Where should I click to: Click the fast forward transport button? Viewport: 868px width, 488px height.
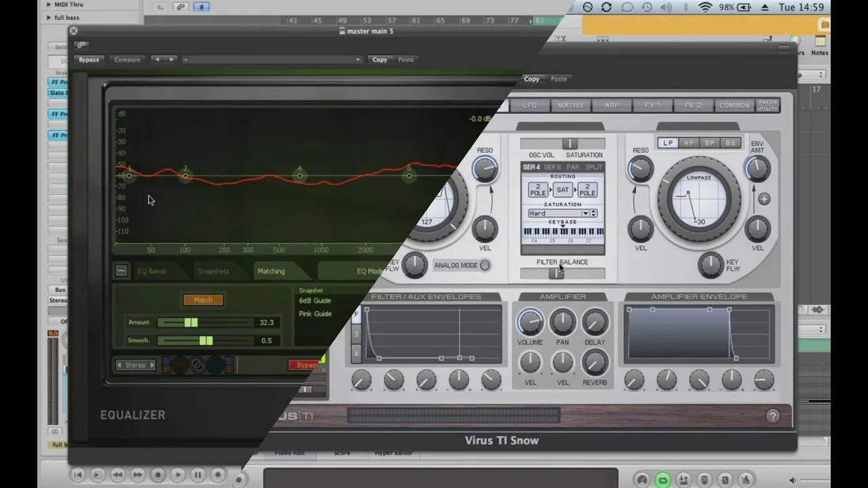138,475
